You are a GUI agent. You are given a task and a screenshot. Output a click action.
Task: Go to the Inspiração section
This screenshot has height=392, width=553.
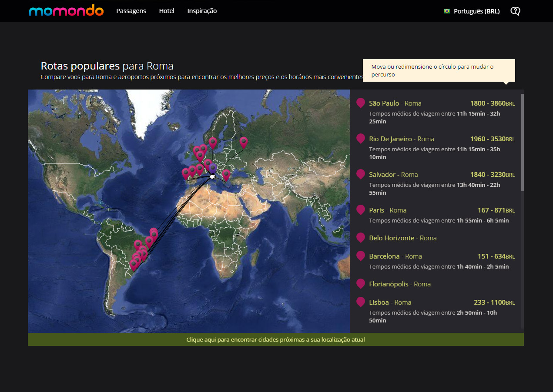pos(202,11)
